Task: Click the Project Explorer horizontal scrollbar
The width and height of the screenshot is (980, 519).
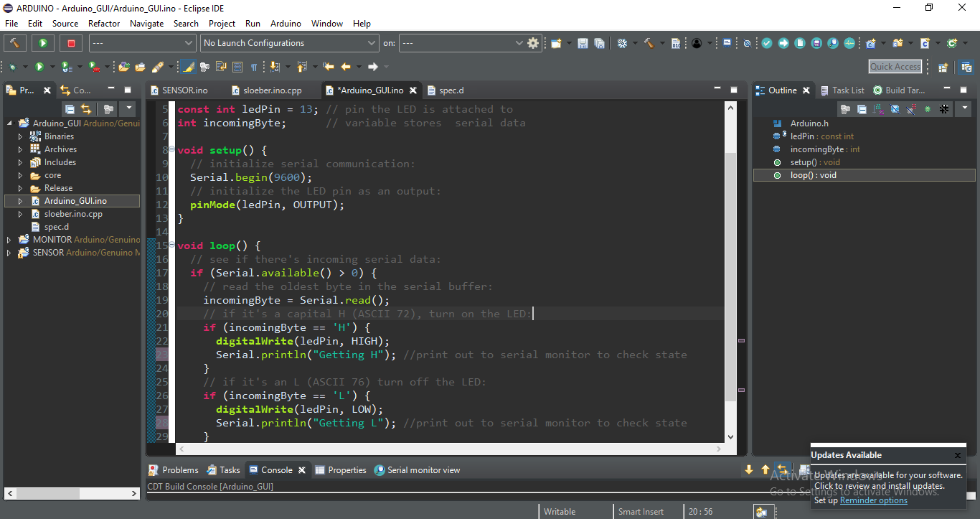Action: point(71,494)
